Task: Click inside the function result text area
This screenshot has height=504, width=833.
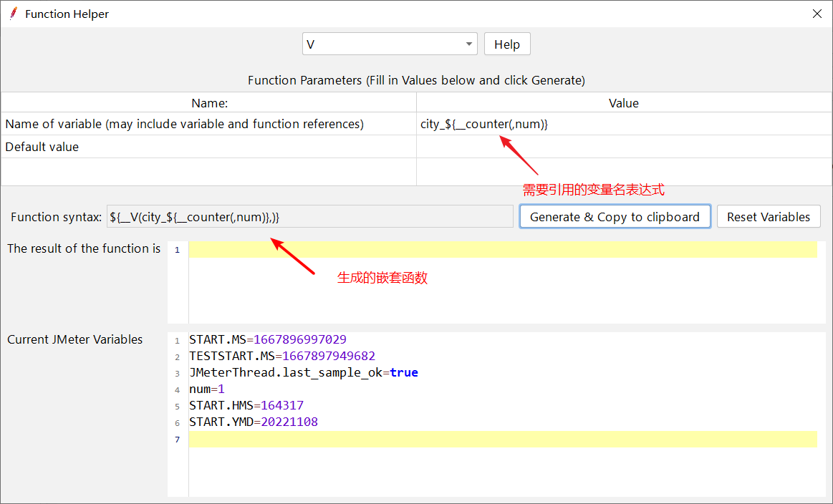Action: (x=501, y=286)
